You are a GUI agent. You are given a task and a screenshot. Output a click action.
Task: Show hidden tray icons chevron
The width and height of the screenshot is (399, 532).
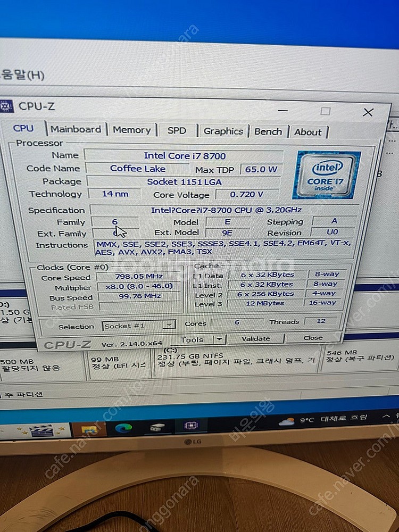click(x=386, y=416)
